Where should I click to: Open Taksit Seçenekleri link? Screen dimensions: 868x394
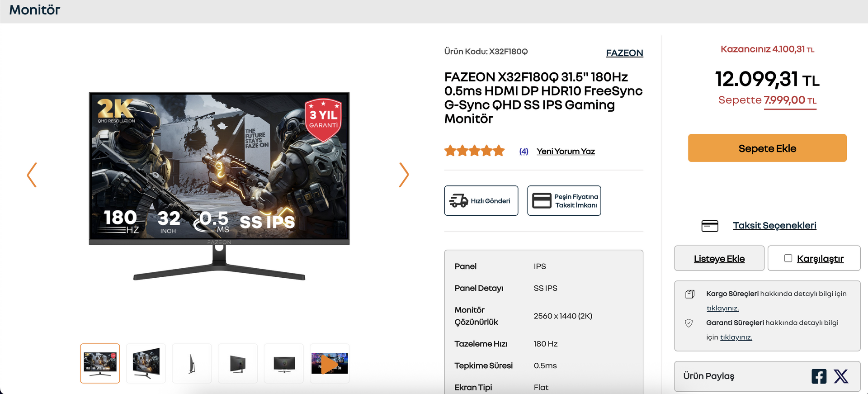tap(774, 225)
